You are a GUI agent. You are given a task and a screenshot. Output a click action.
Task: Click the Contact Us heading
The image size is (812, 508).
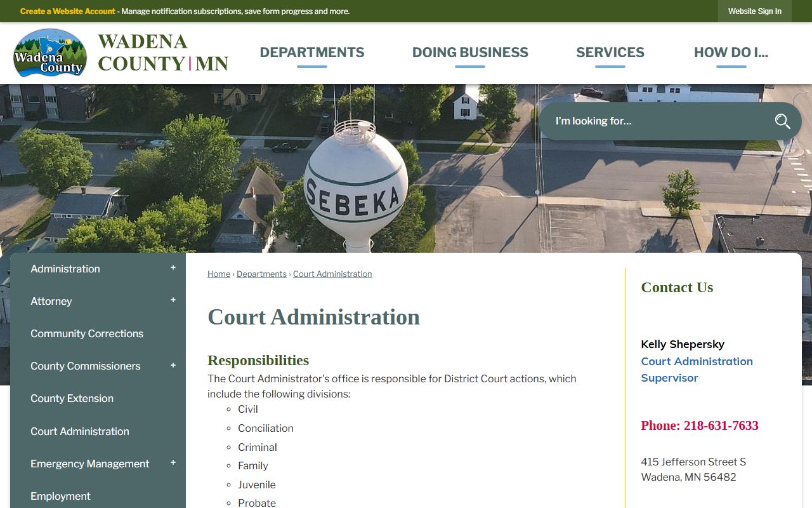[677, 287]
